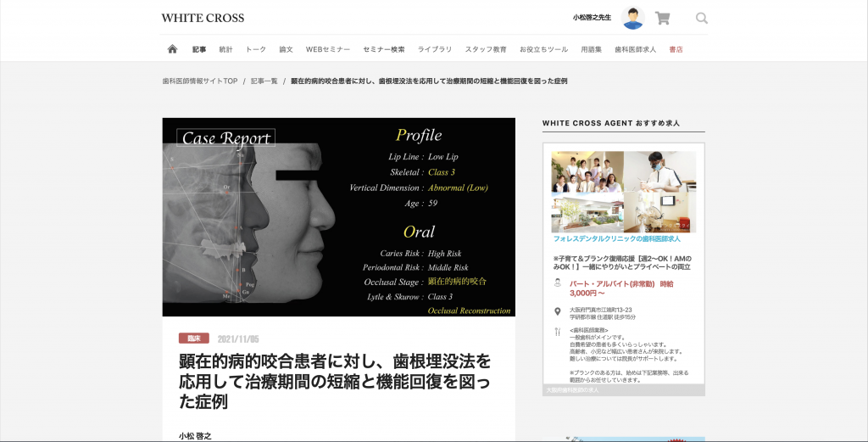Open the WEBセミナー menu item
Viewport: 868px width, 442px height.
(x=328, y=49)
